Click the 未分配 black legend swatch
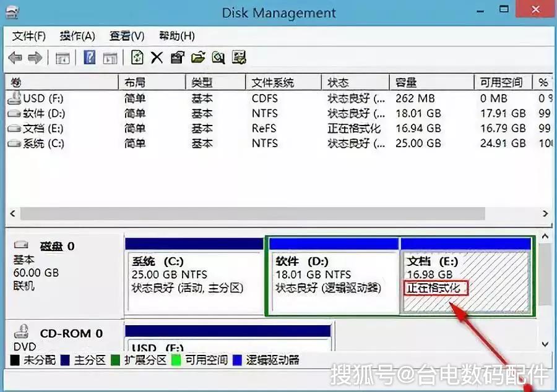557x392 pixels. coord(15,360)
